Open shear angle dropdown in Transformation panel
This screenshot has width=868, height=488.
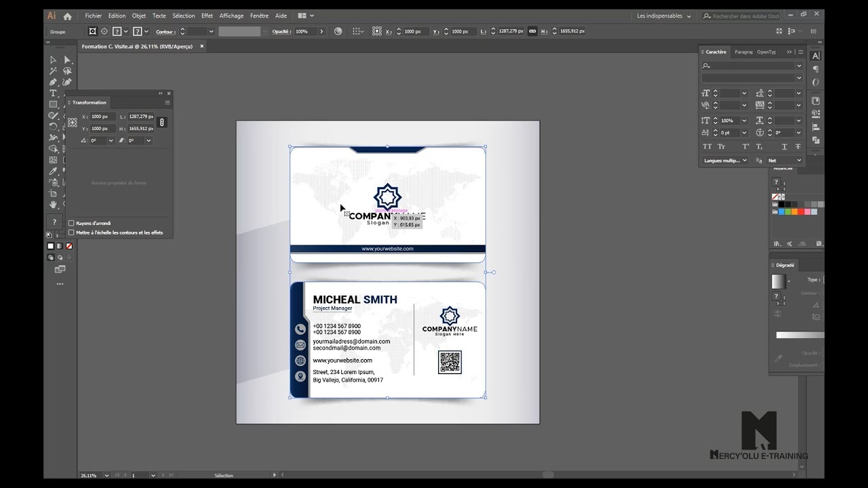click(149, 140)
